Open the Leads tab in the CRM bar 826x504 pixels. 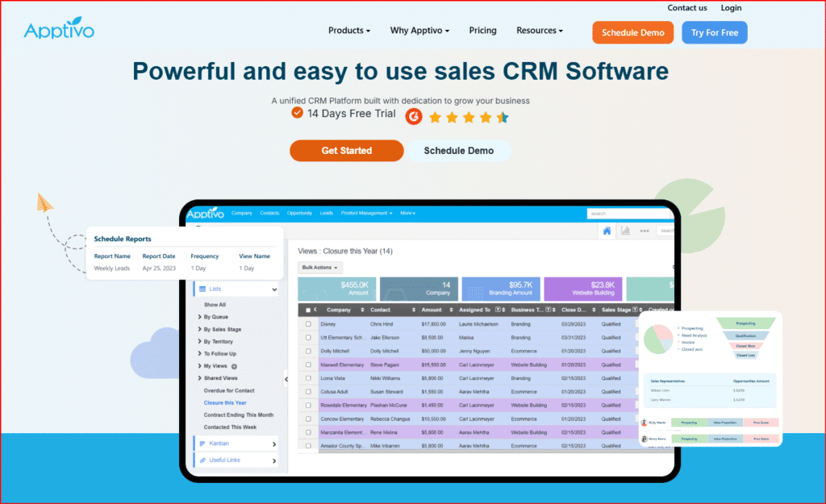(x=327, y=213)
